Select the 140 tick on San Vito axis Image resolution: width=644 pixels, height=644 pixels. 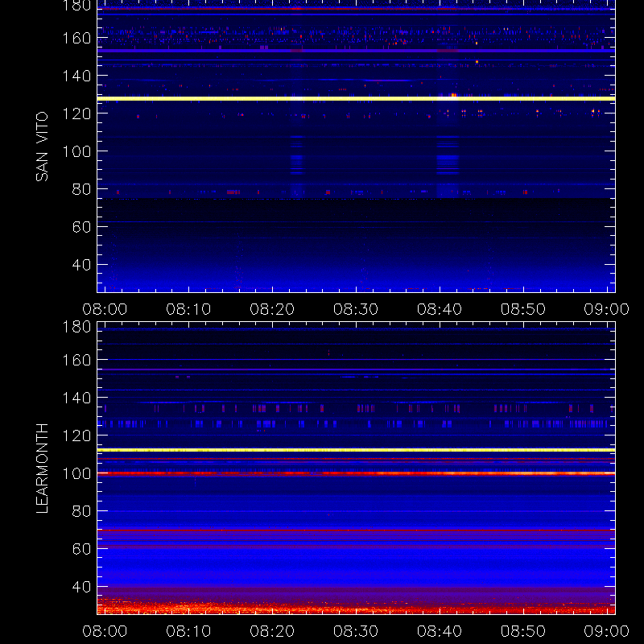(x=76, y=76)
